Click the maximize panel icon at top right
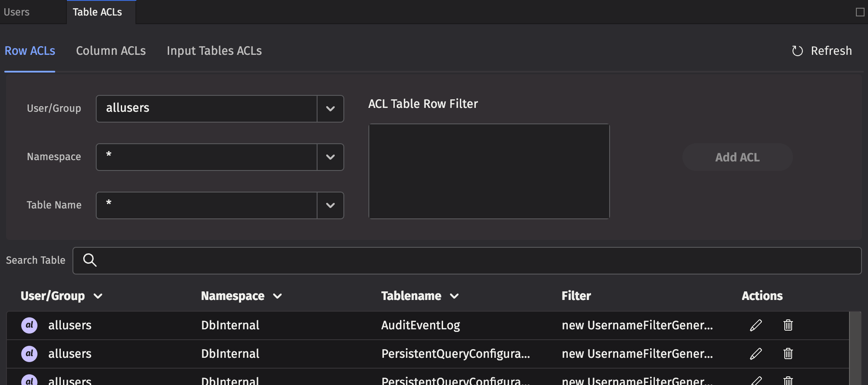 click(860, 12)
